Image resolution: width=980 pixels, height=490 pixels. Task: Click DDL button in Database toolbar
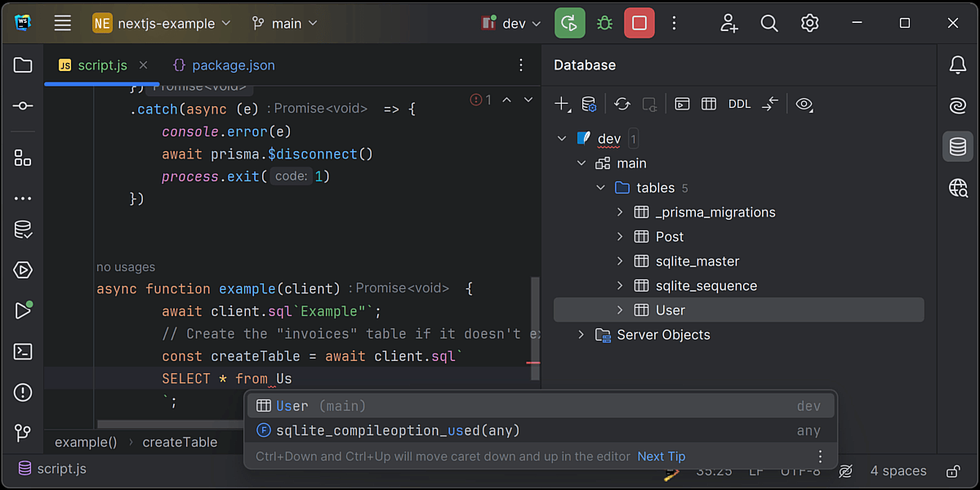[x=739, y=104]
